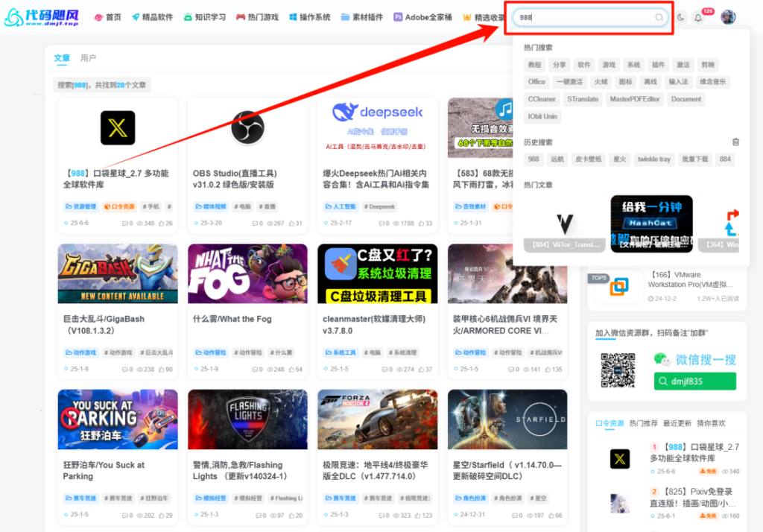Open the ARMORED CORE VI thumbnail
This screenshot has height=532, width=763.
[x=507, y=273]
